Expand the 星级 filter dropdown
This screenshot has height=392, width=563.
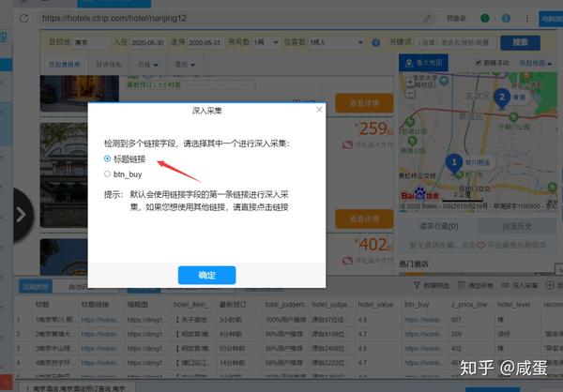(185, 65)
